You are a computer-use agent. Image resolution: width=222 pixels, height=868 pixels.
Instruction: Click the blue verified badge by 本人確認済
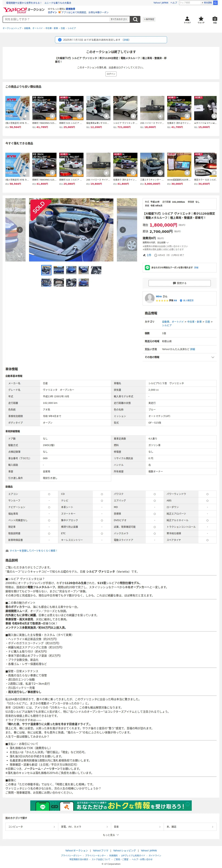[181, 301]
